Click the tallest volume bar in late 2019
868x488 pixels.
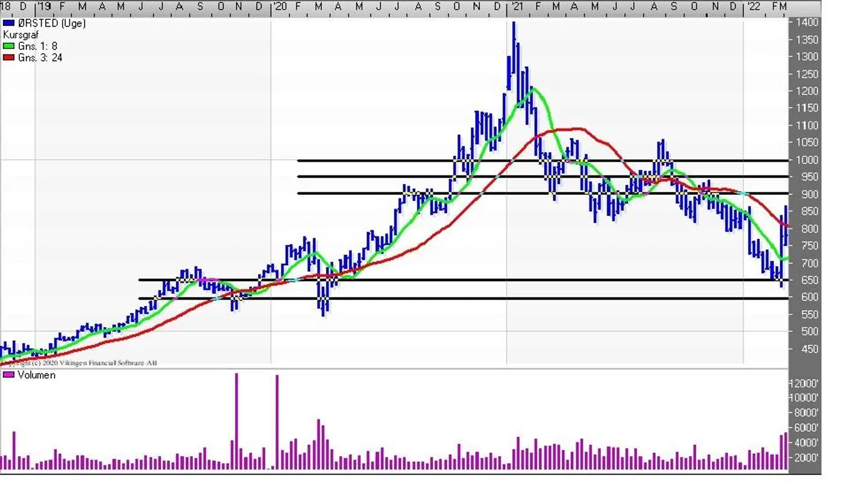(236, 421)
